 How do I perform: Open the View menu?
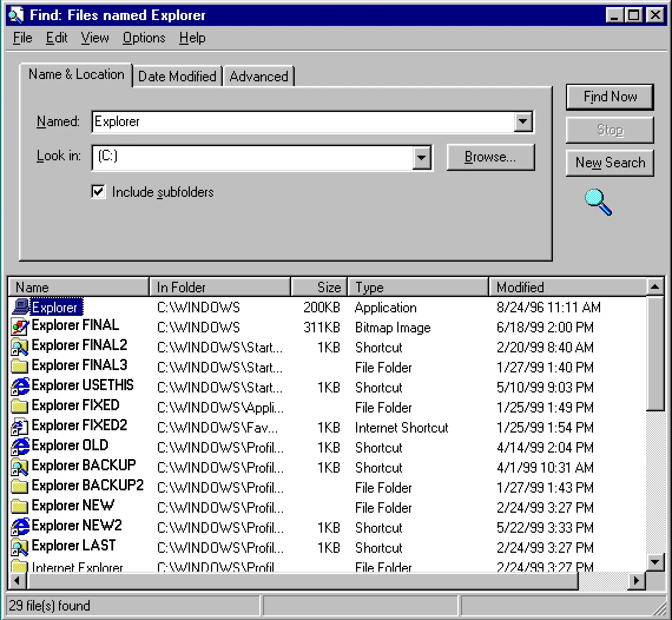pyautogui.click(x=95, y=38)
